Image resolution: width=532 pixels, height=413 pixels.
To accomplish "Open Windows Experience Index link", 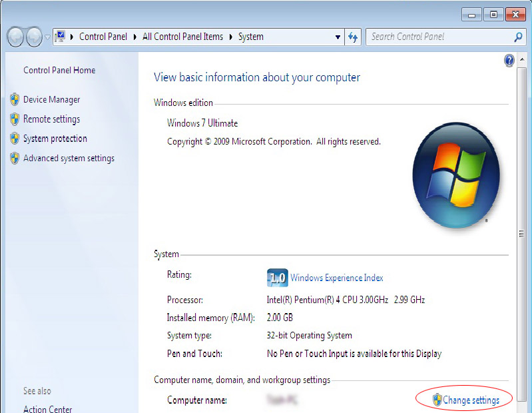I will pos(336,278).
